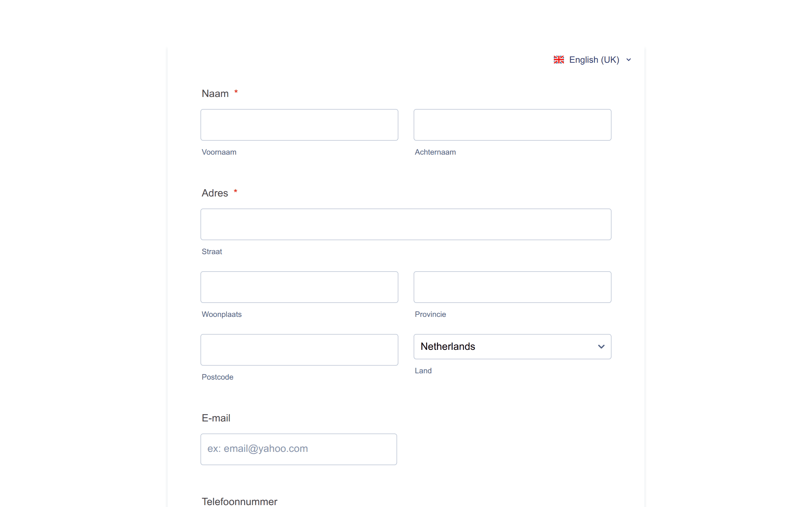Screen dimensions: 812x507
Task: Click the Land dropdown chevron arrow
Action: click(x=601, y=346)
